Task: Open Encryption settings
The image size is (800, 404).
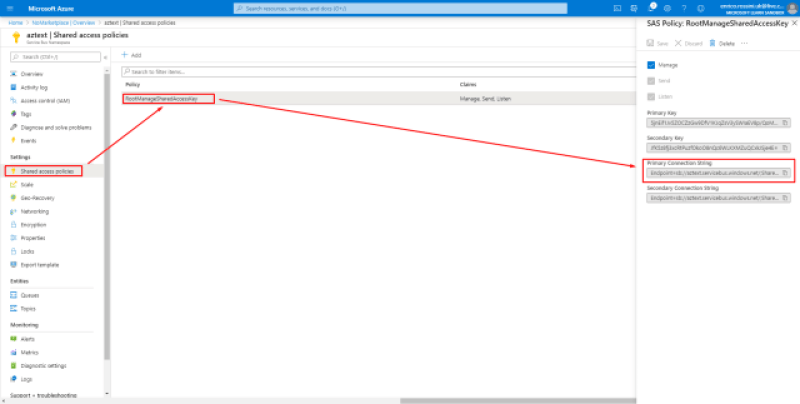Action: point(33,224)
